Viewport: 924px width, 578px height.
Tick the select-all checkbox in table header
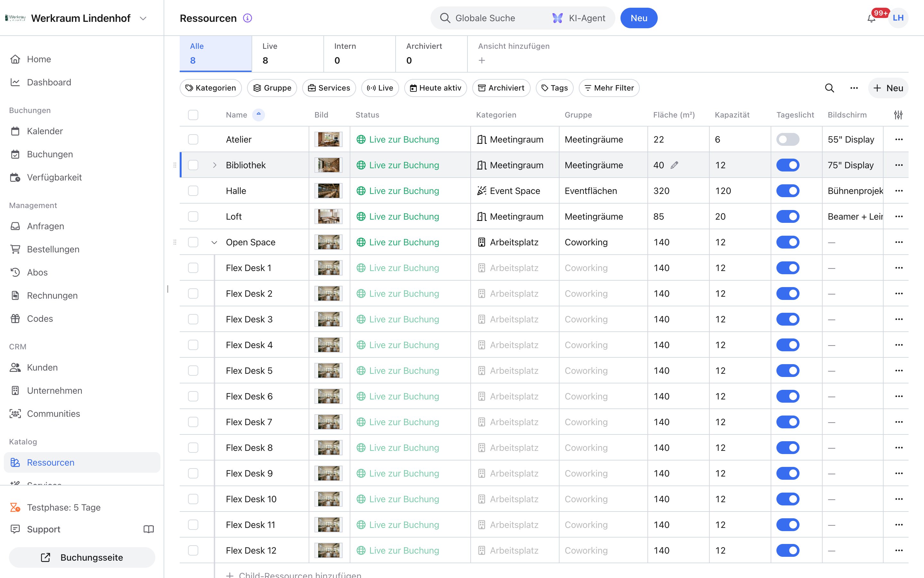[193, 115]
